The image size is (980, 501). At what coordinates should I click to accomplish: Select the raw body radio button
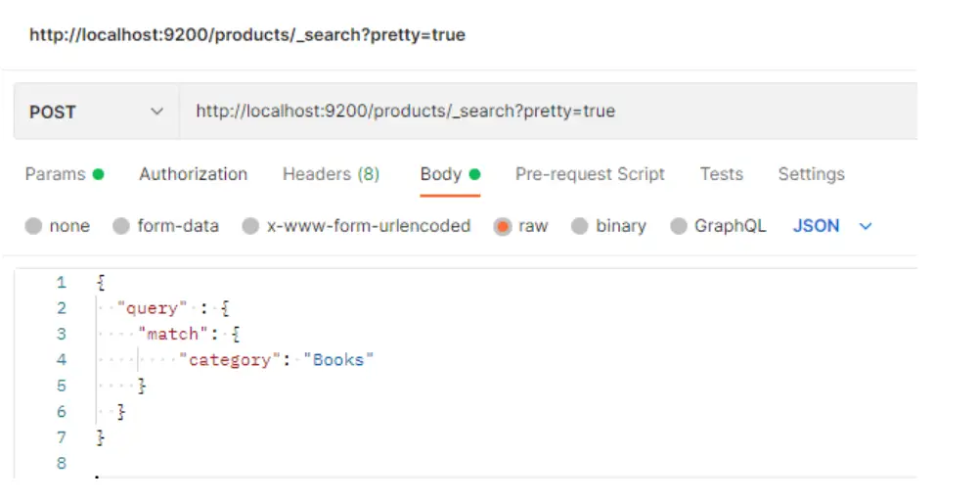[x=503, y=226]
